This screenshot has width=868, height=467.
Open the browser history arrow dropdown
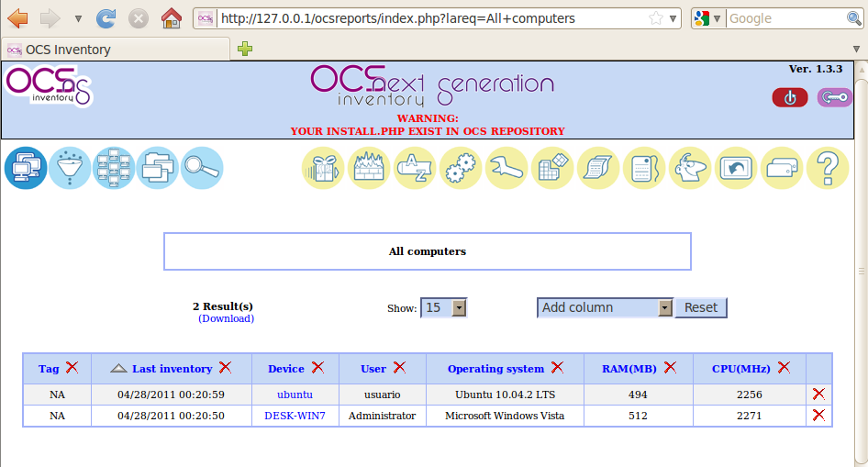pos(78,19)
